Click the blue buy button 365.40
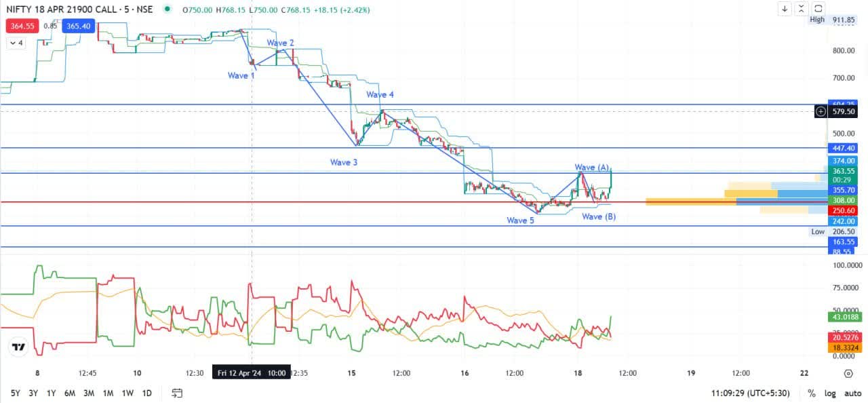868x403 pixels. pos(78,26)
